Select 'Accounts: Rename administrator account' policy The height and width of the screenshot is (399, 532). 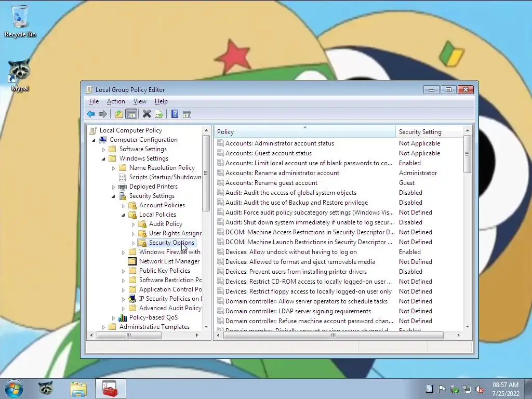[x=282, y=173]
